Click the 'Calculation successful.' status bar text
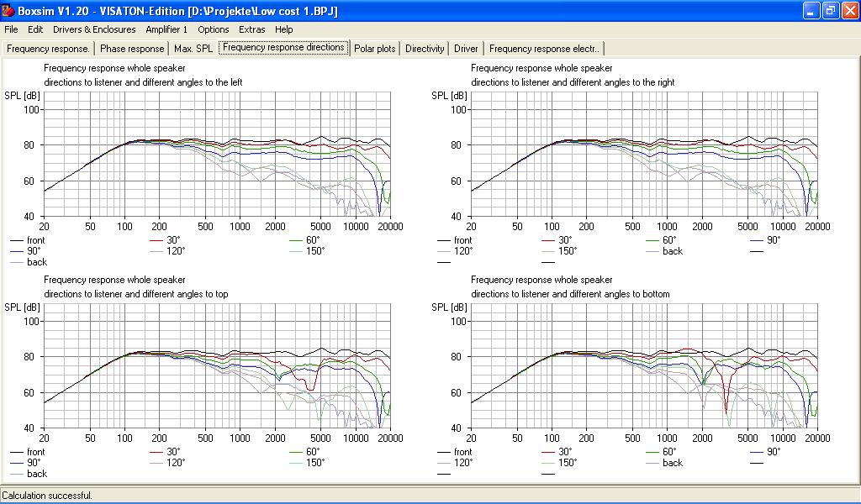Screen dimensions: 861x504 (47, 496)
